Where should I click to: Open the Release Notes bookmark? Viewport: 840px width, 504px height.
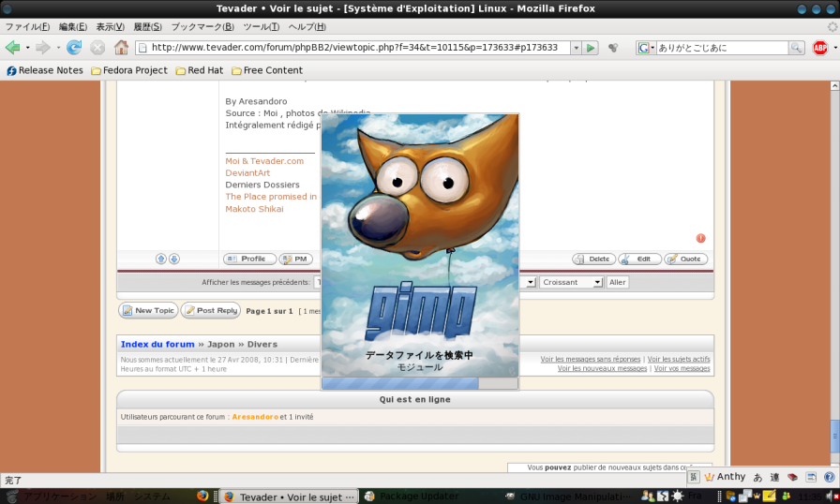click(x=45, y=70)
